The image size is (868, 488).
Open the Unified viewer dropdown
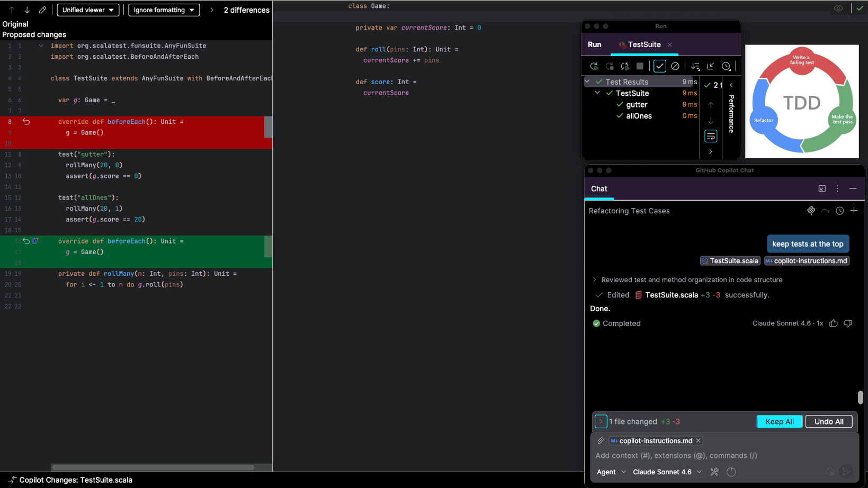tap(88, 10)
